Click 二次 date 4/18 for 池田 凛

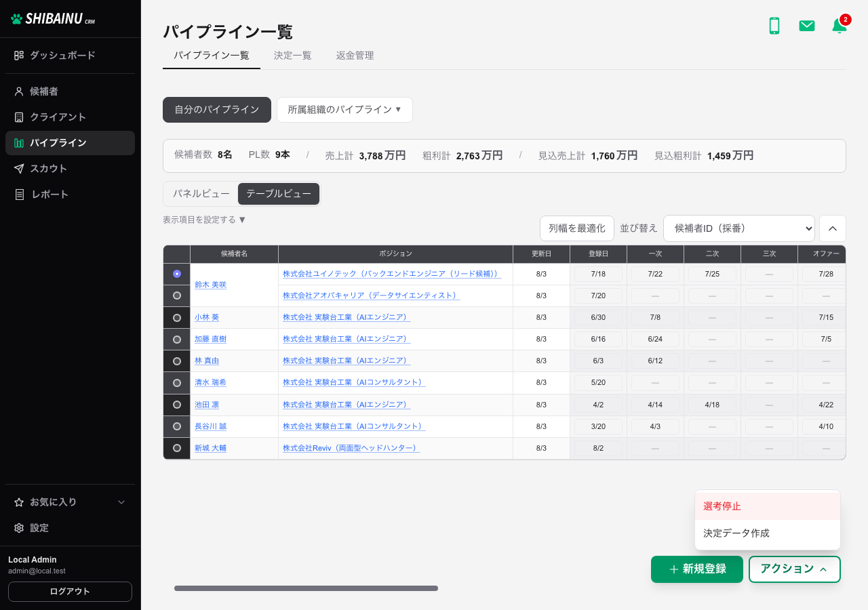(x=712, y=405)
